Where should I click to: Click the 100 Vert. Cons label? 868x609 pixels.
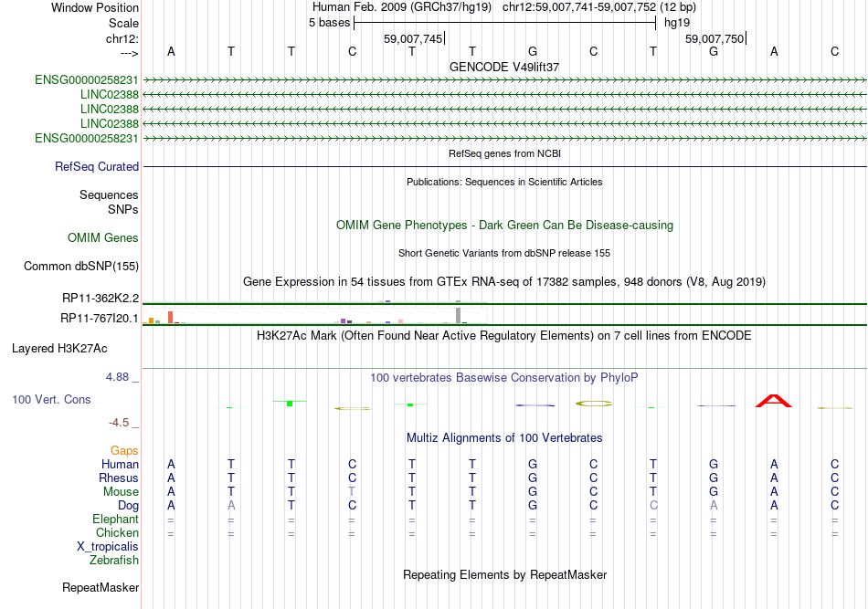[x=51, y=399]
